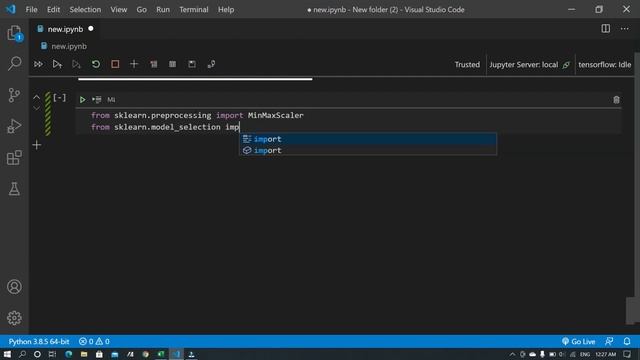Open the Run and Debug view
The image size is (640, 360).
coord(14,127)
